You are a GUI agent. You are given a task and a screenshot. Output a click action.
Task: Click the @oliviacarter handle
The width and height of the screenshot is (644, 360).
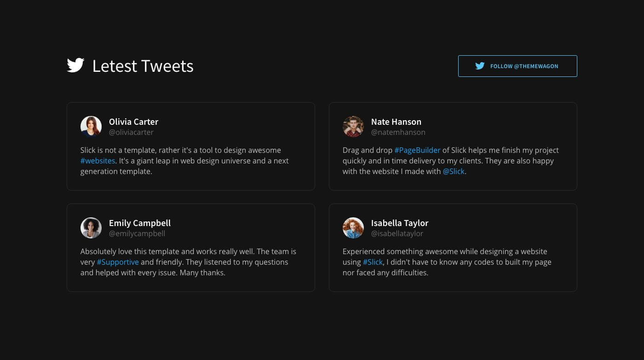coord(131,132)
